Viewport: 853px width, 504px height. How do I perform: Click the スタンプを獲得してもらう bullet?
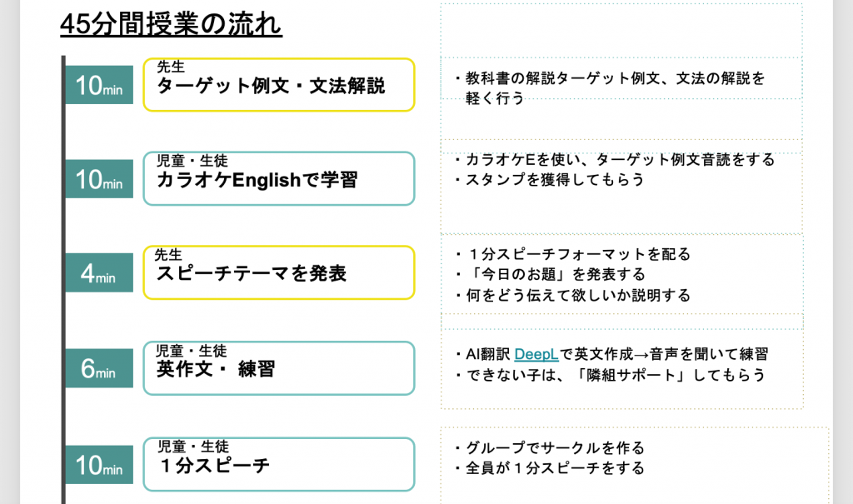pyautogui.click(x=550, y=179)
